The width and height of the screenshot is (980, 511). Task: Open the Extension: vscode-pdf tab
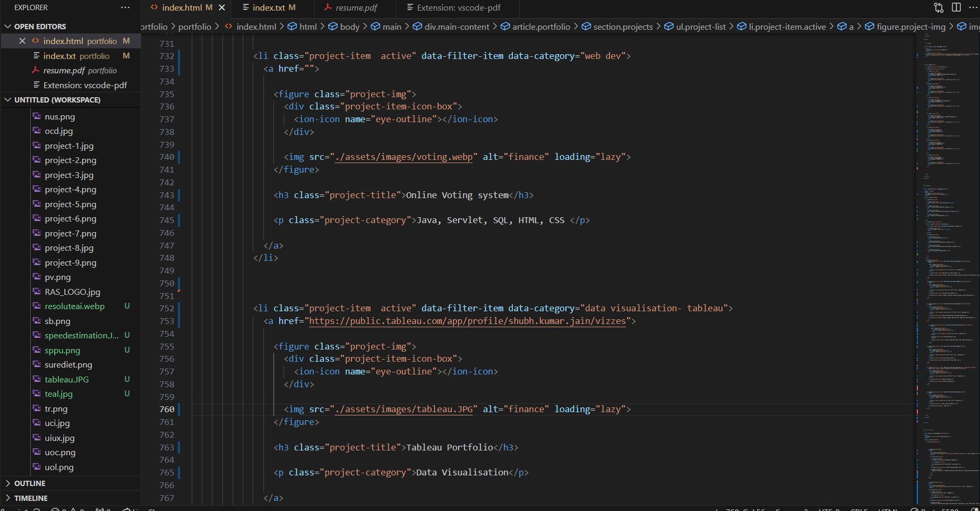458,7
